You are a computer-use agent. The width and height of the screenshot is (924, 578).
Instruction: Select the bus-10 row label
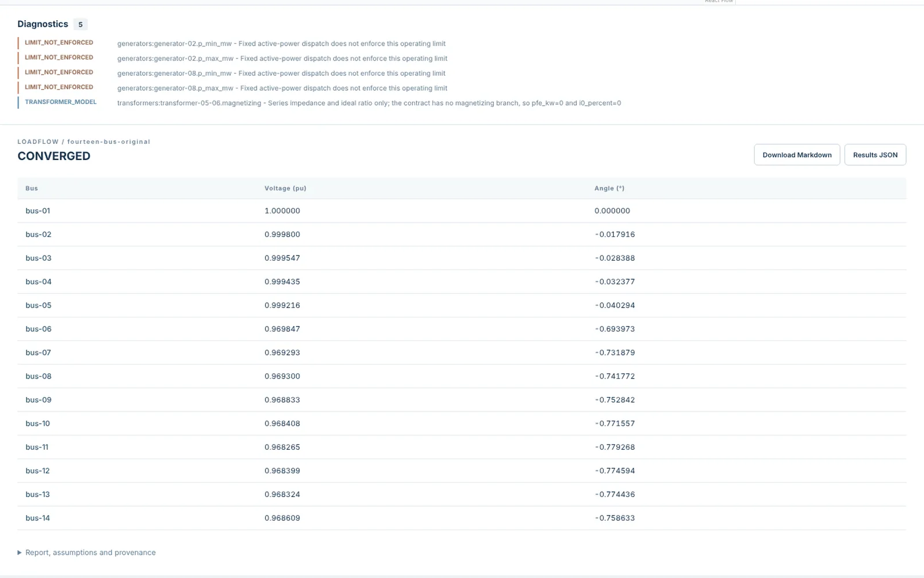[x=38, y=424]
